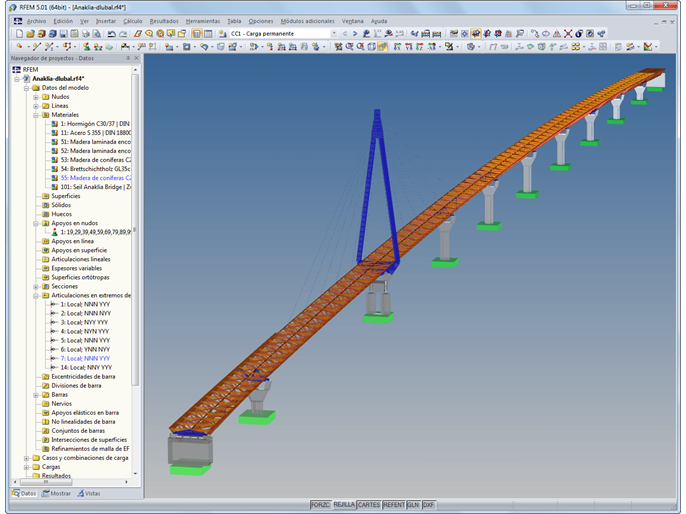Image resolution: width=686 pixels, height=514 pixels.
Task: Toggle GLN in the status bar
Action: coord(413,505)
